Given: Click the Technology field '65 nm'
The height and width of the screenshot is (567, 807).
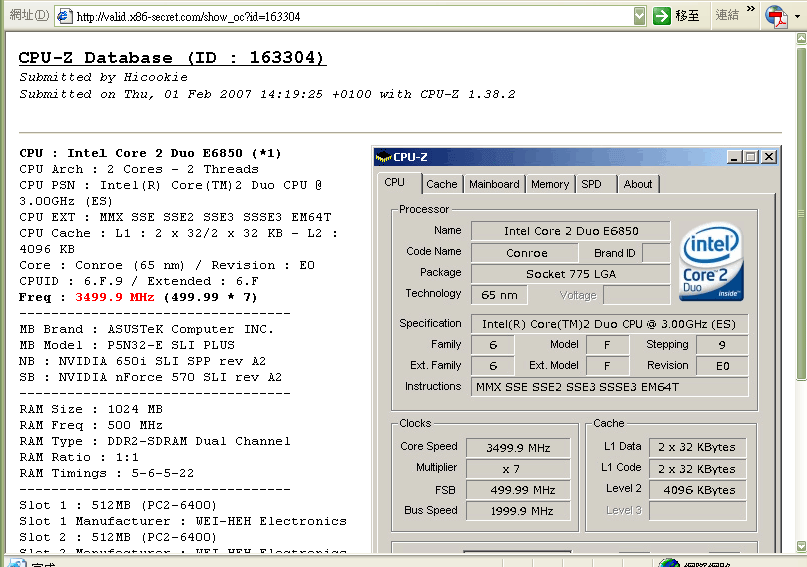Looking at the screenshot, I should (499, 295).
